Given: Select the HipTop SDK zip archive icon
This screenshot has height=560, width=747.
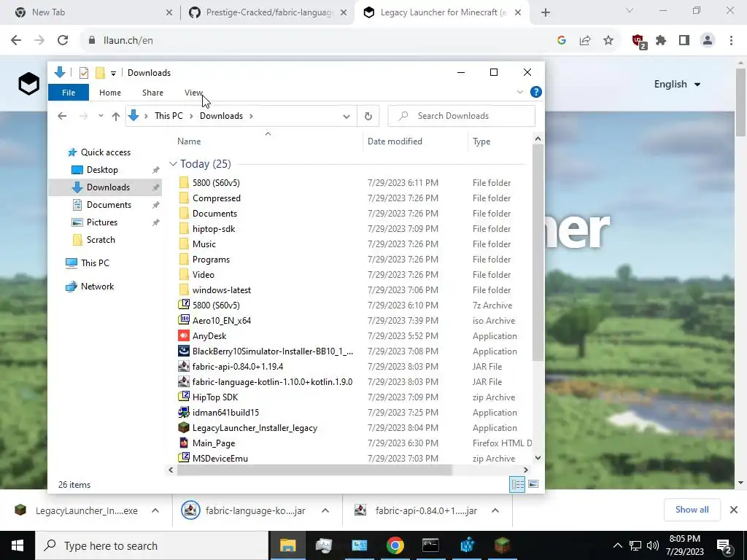Looking at the screenshot, I should [x=183, y=397].
